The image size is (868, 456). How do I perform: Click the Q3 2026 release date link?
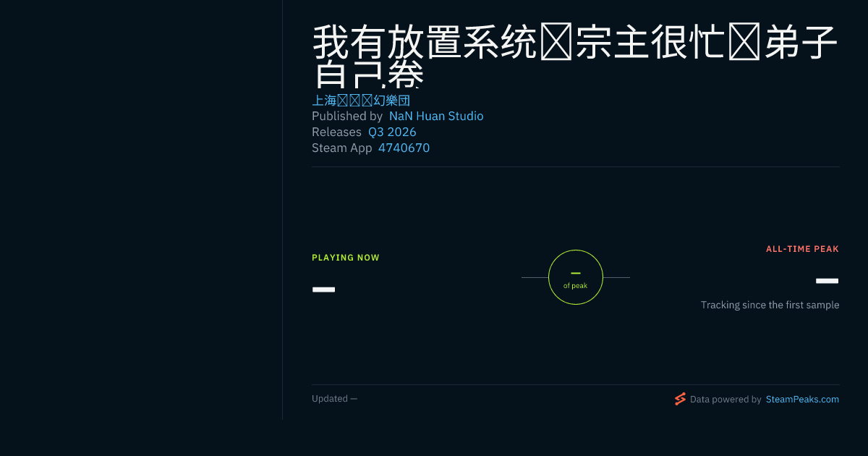point(392,132)
